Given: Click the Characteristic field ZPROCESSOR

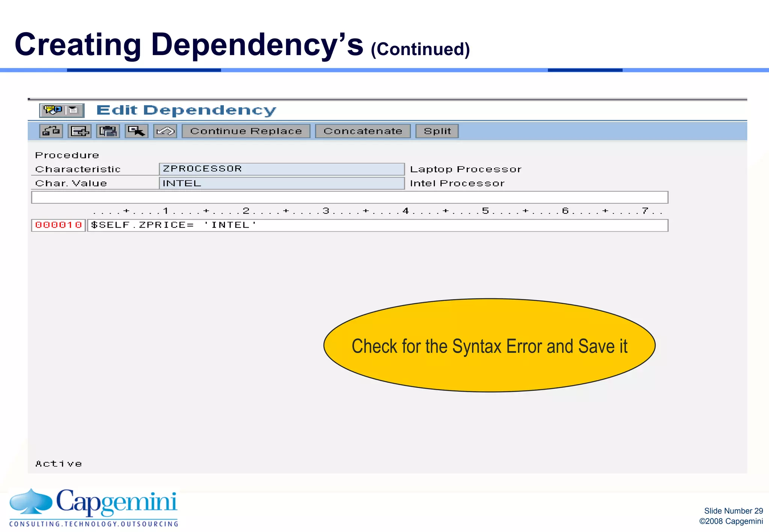Looking at the screenshot, I should coord(282,169).
